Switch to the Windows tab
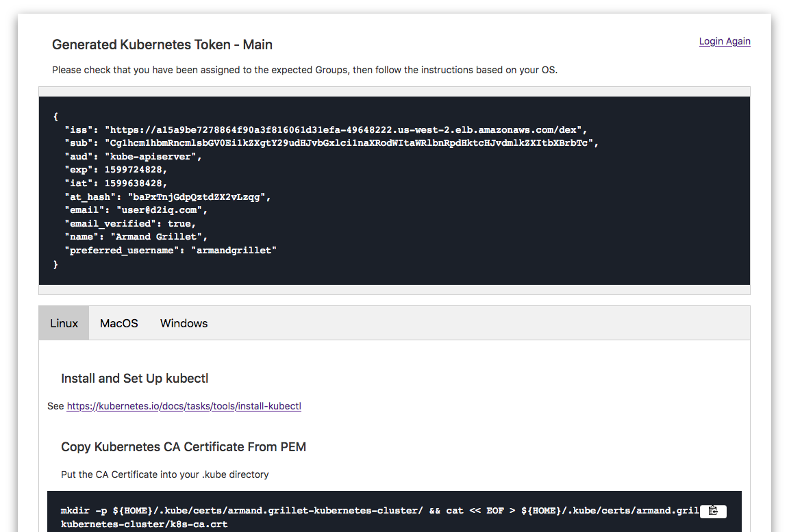 [x=184, y=323]
